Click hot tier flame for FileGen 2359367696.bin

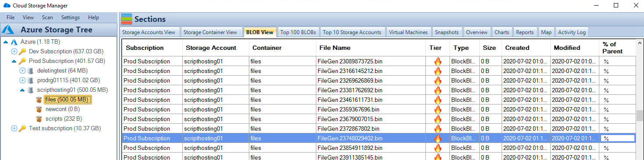click(438, 110)
